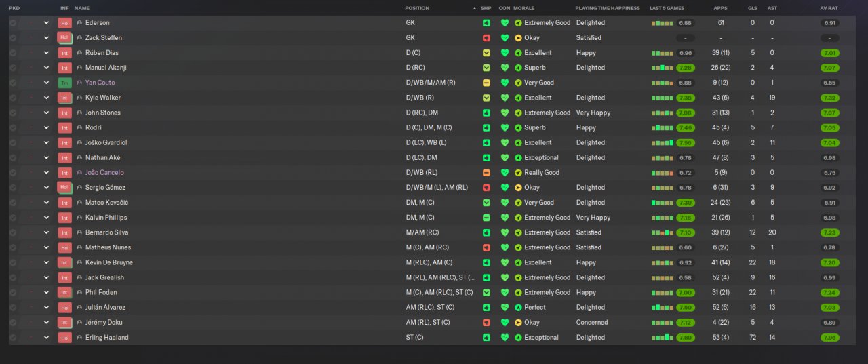Image resolution: width=868 pixels, height=364 pixels.
Task: Toggle the picked checkmark for Bernardo Silva
Action: pos(13,232)
